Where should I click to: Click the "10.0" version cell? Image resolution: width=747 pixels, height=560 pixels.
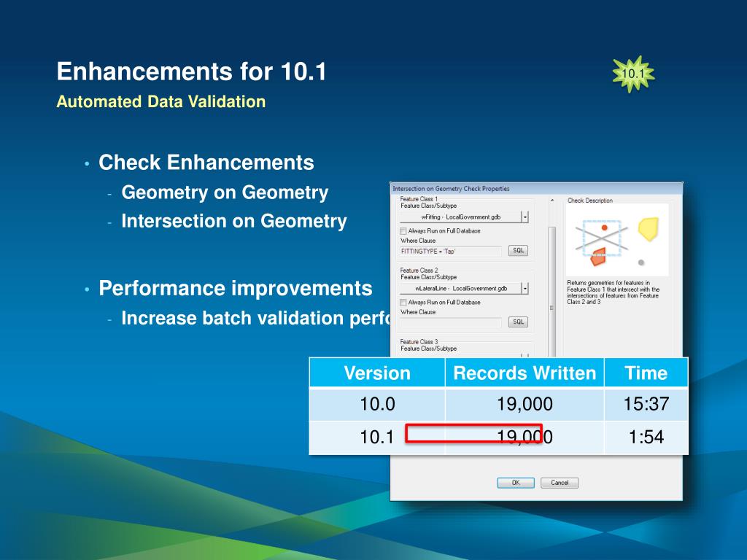click(x=377, y=404)
